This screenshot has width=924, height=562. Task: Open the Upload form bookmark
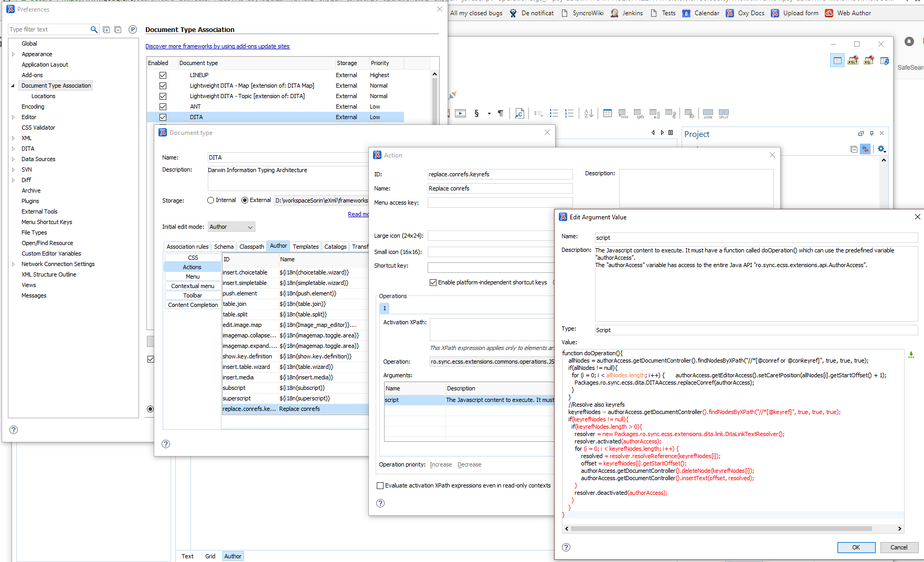click(794, 13)
